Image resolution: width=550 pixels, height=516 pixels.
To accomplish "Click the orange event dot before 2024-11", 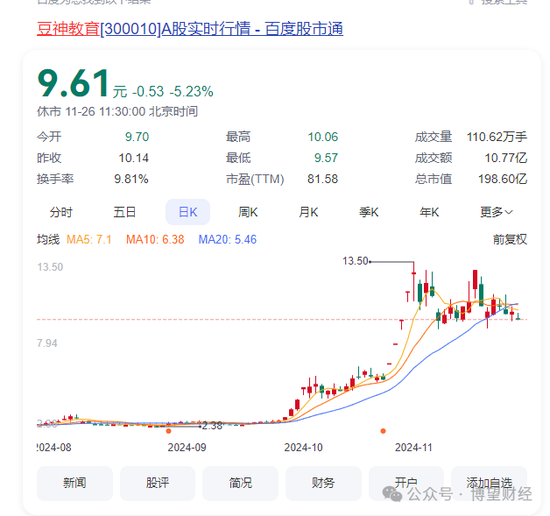I will tap(383, 431).
